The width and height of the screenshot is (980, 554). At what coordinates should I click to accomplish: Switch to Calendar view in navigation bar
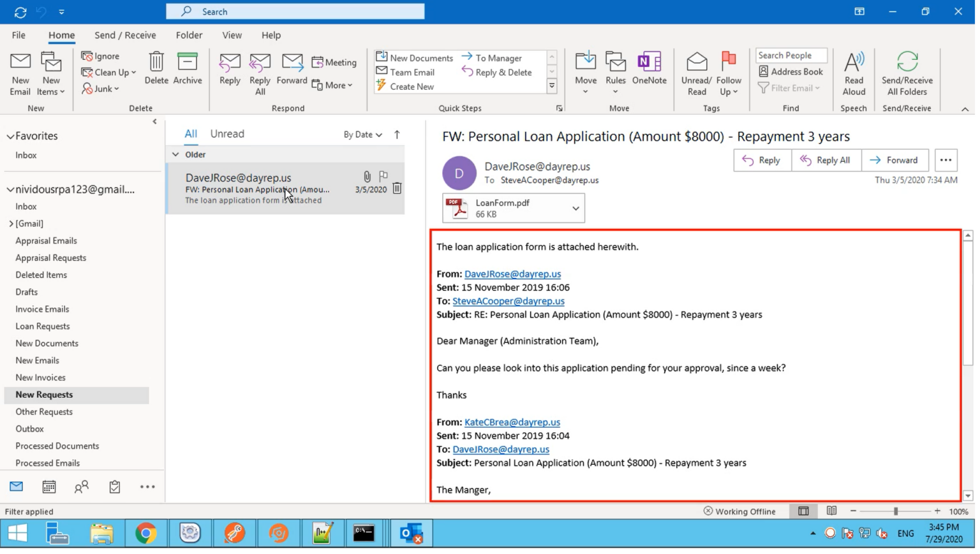point(49,488)
